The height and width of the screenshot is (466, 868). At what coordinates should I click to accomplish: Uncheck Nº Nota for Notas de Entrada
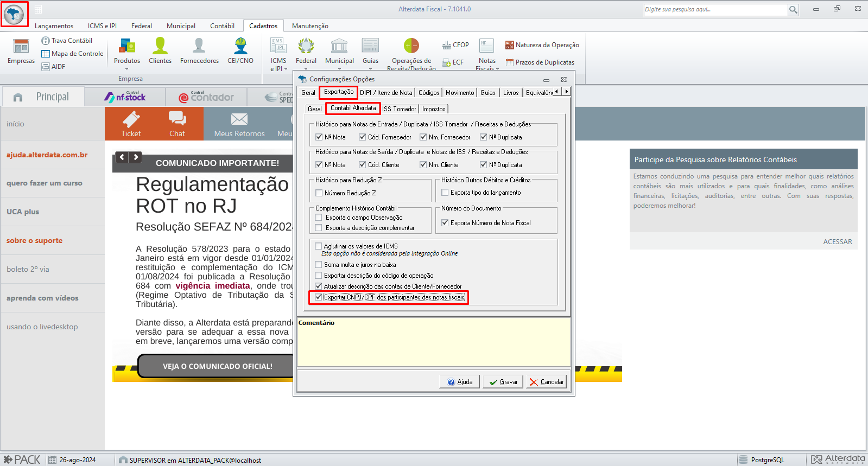coord(319,137)
